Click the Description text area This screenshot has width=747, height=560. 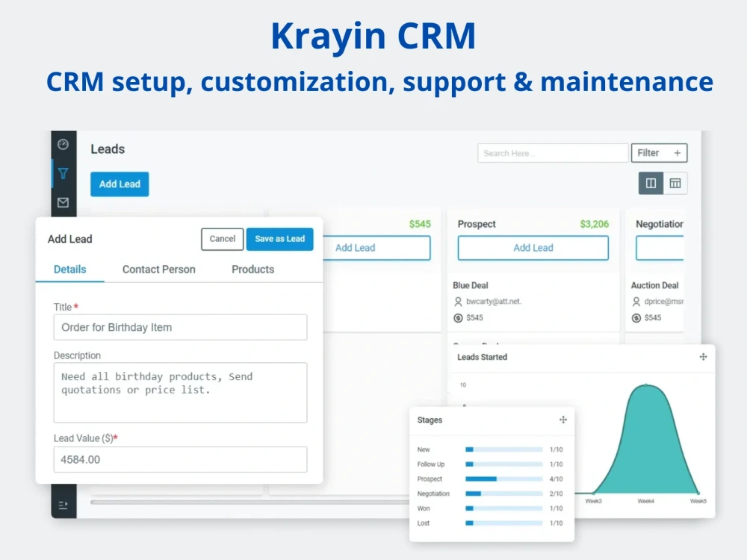point(180,393)
